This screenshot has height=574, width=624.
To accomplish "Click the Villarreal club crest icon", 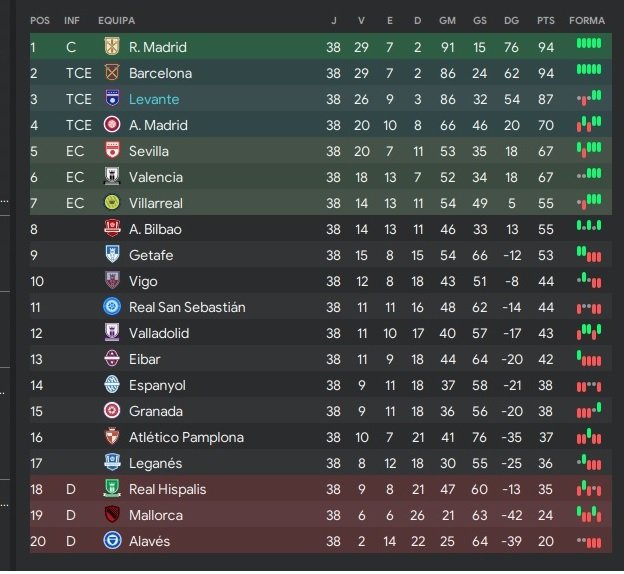I will coord(112,203).
